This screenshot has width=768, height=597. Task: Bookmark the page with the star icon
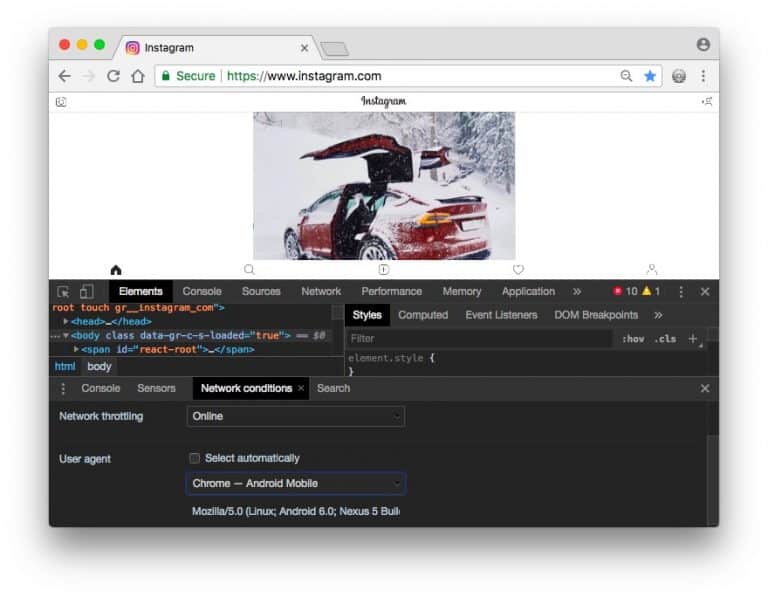650,76
